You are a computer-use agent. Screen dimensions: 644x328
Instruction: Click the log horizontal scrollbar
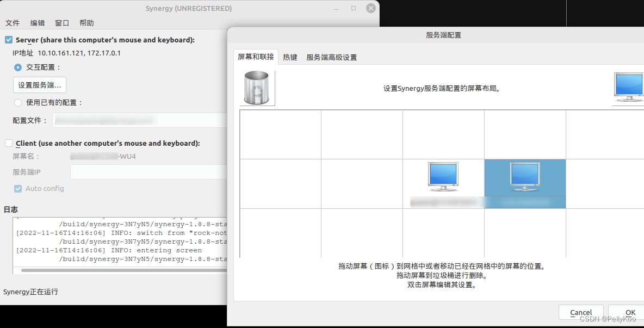point(124,270)
